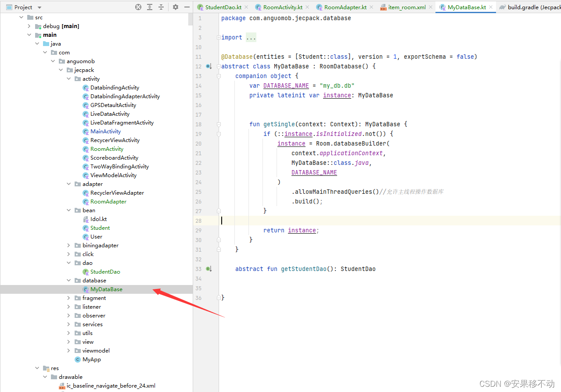
Task: Close the RoomAdapter.kt tab
Action: [371, 7]
